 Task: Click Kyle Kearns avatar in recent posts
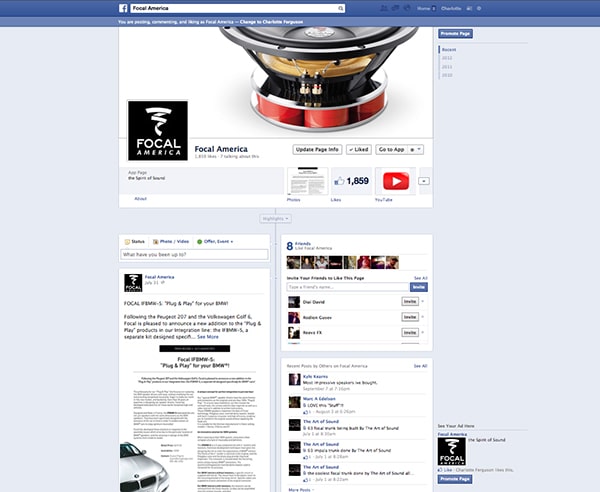[294, 380]
